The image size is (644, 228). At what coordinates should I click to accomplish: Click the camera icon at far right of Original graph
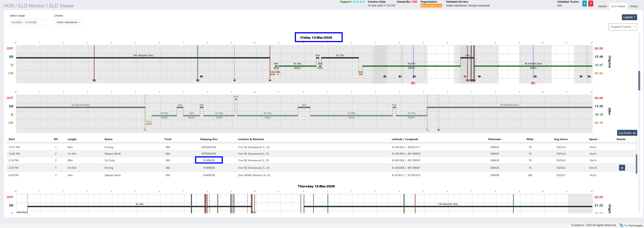click(x=589, y=76)
